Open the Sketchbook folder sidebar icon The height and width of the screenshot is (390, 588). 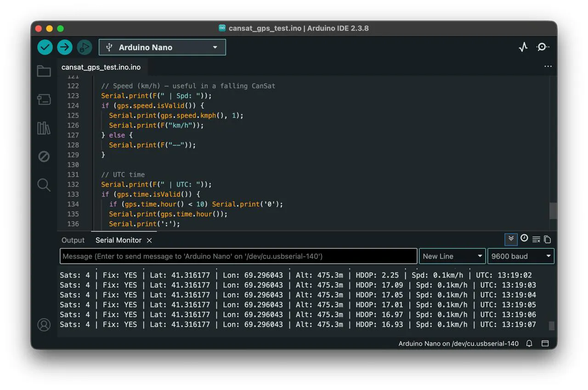coord(44,71)
